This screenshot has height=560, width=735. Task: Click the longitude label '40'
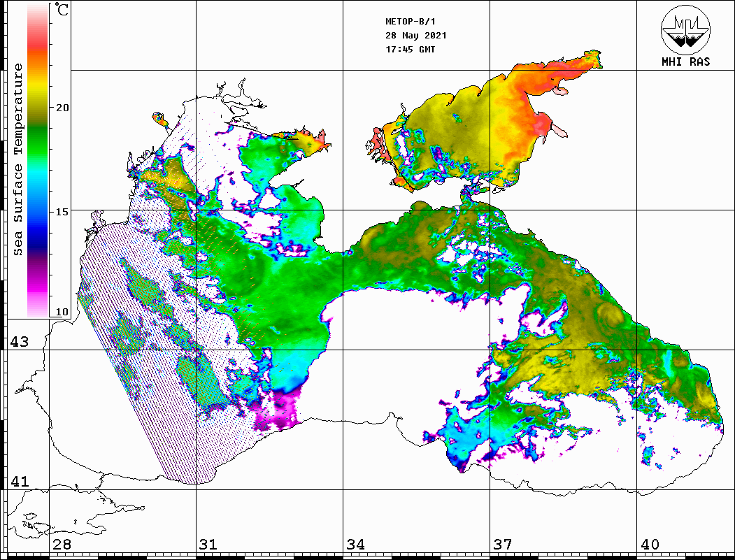pos(650,545)
